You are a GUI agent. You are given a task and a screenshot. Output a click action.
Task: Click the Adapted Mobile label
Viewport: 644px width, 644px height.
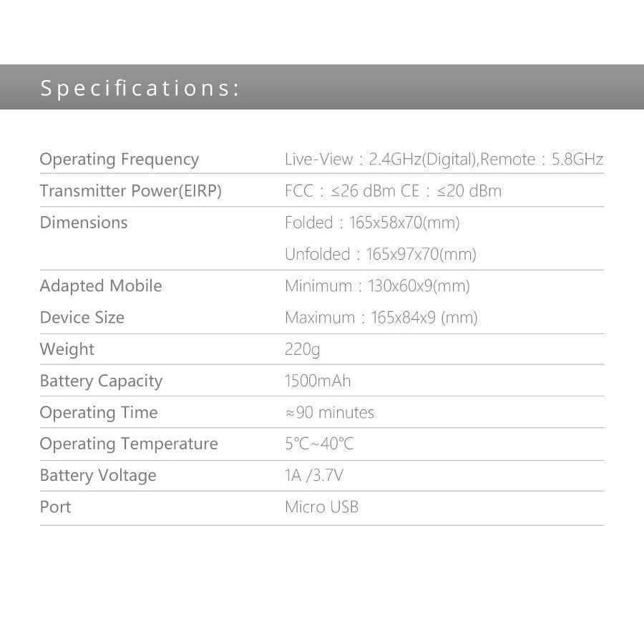[101, 286]
